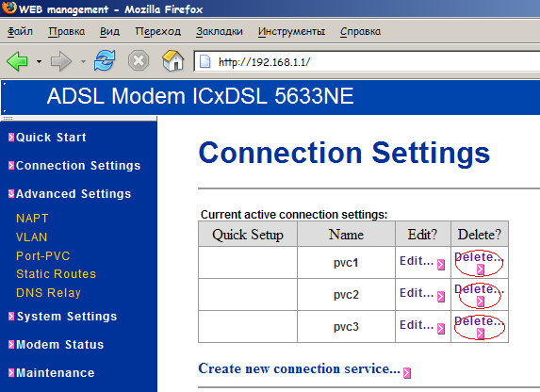Collapse the Advanced Settings sidebar section

point(74,194)
